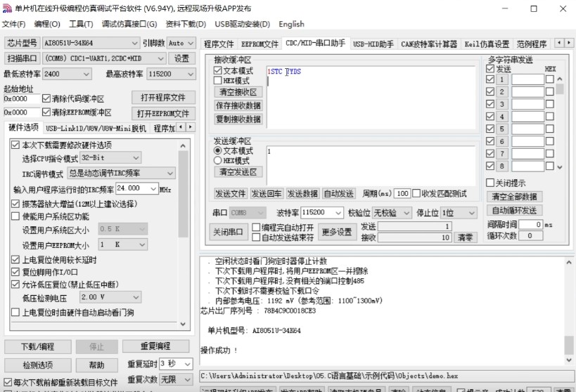
Task: Expand 引脚数 Auto dropdown
Action: click(191, 44)
